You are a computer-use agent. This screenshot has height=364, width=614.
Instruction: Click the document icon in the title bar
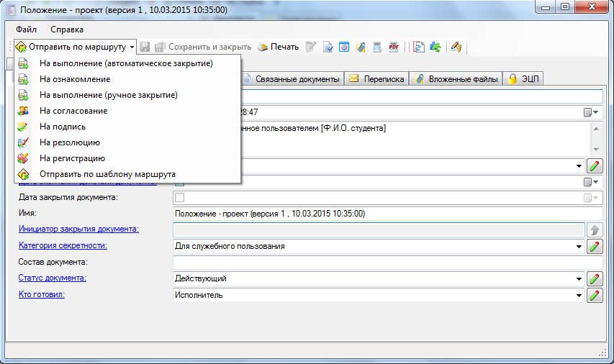pos(12,10)
